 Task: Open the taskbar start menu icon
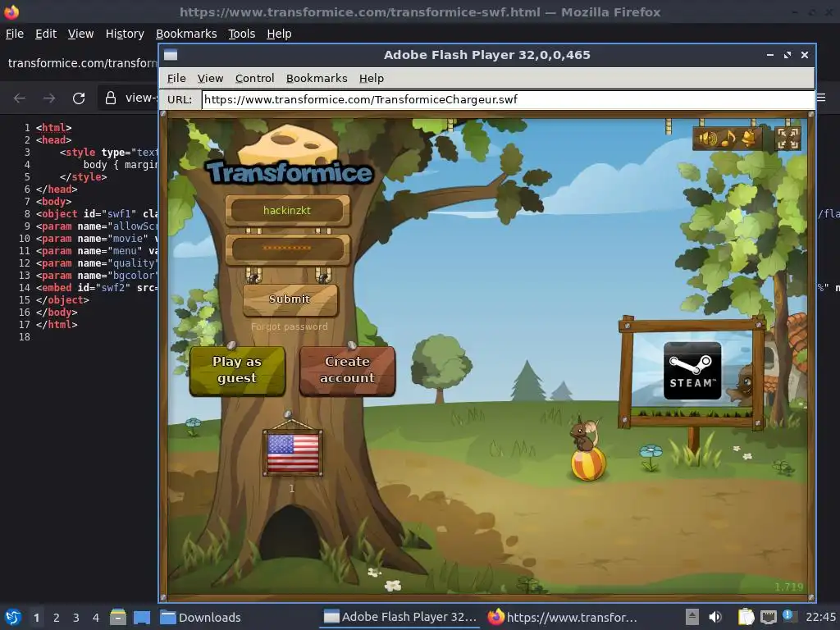point(13,617)
